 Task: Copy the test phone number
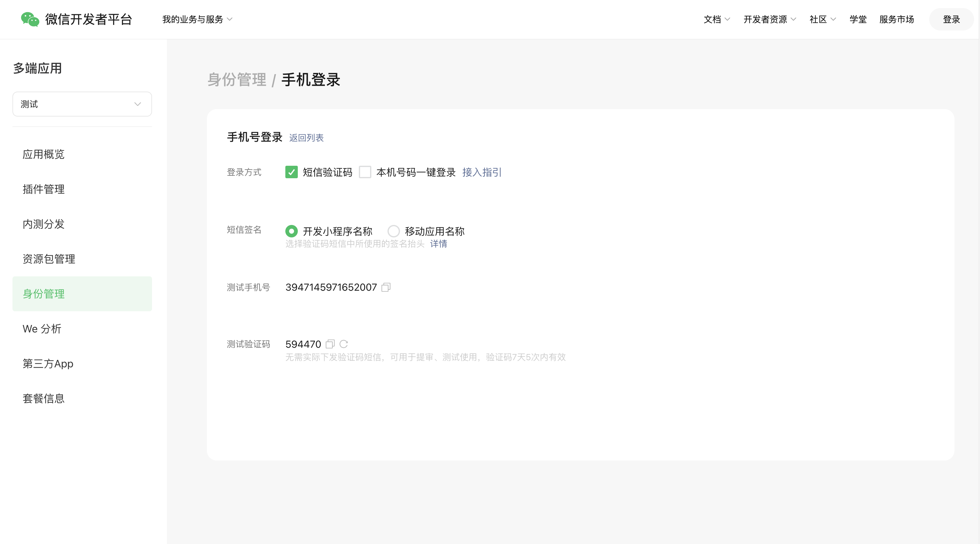click(386, 287)
